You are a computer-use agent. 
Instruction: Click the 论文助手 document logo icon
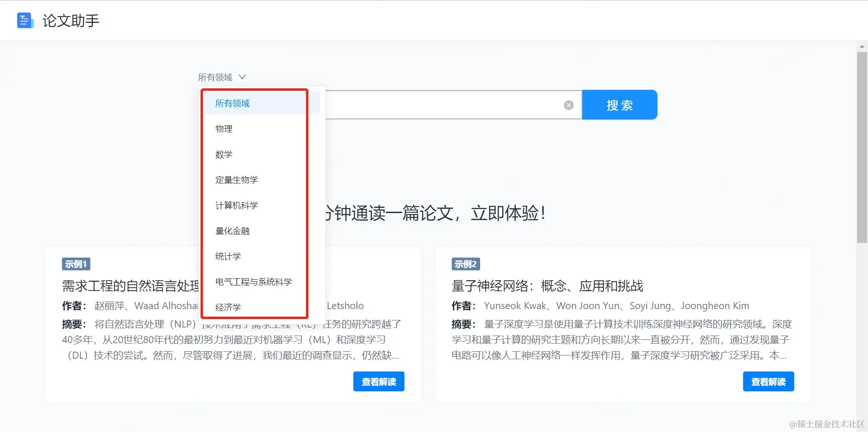tap(25, 20)
